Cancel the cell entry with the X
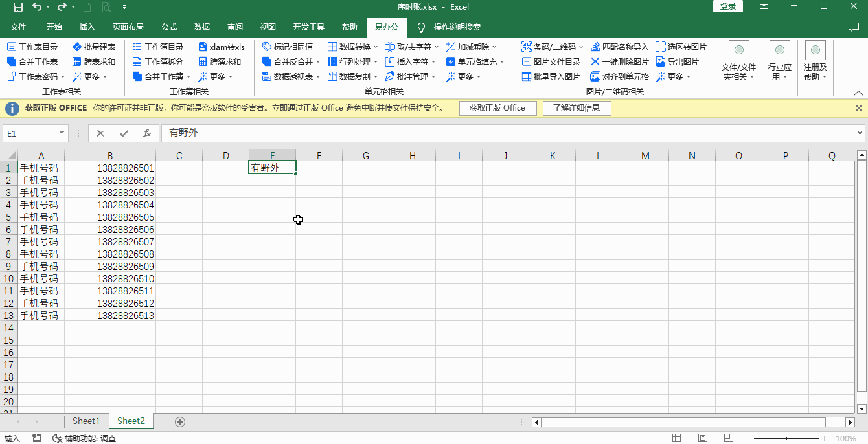868x444 pixels. (x=100, y=133)
